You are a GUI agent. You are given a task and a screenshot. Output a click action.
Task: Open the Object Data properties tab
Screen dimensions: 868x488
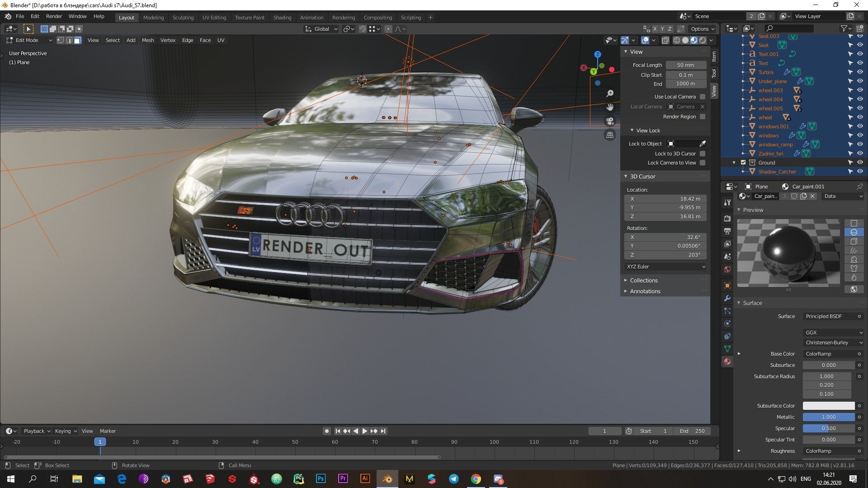tap(727, 349)
